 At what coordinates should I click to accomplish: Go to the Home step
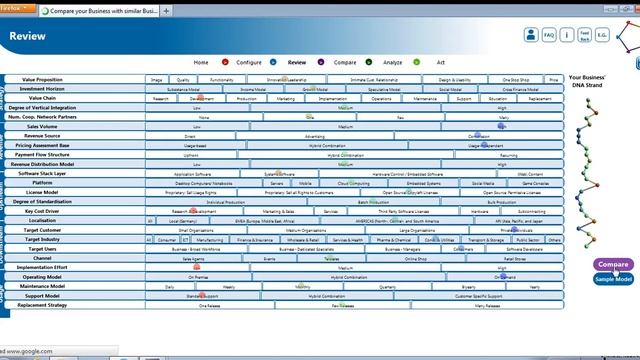click(x=201, y=62)
